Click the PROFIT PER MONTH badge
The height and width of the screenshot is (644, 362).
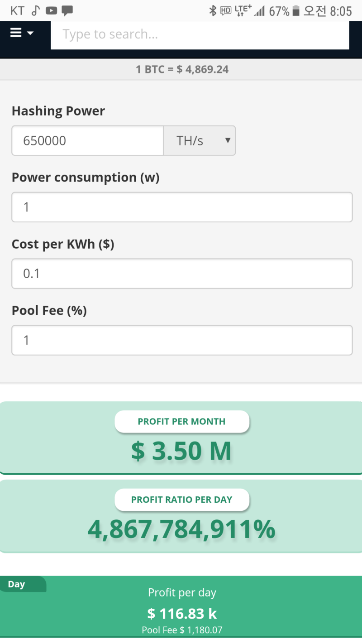pyautogui.click(x=182, y=422)
